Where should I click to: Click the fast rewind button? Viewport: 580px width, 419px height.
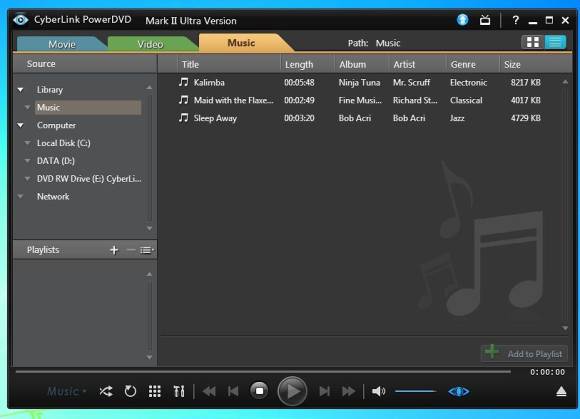(209, 391)
